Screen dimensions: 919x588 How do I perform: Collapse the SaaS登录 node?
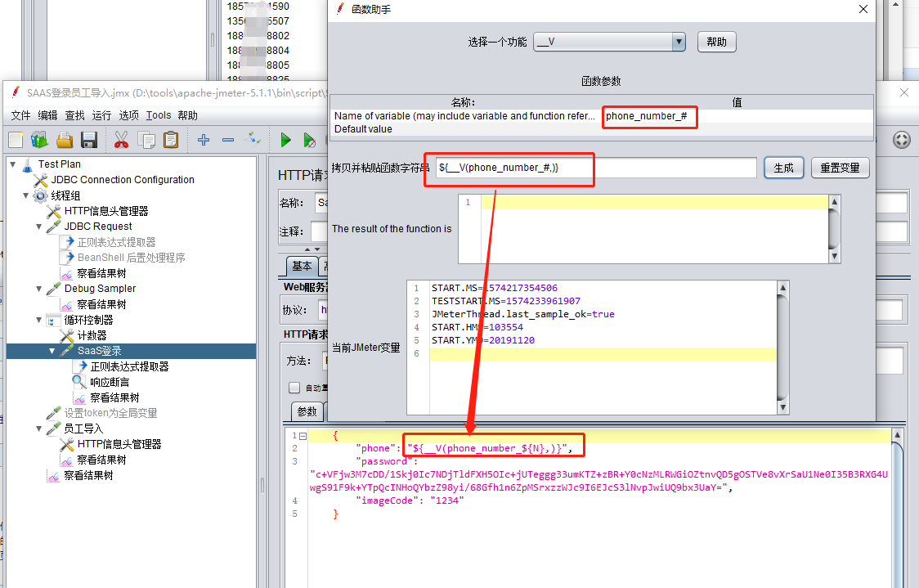52,351
